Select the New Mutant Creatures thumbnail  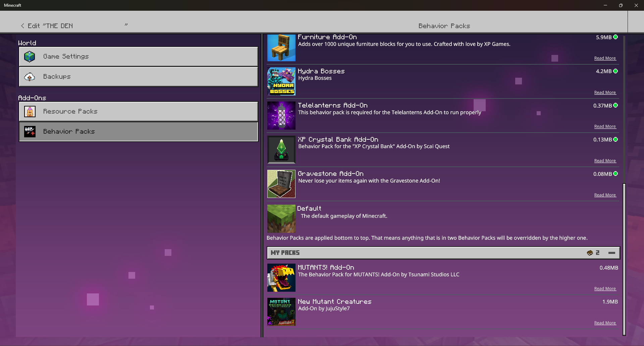coord(281,312)
